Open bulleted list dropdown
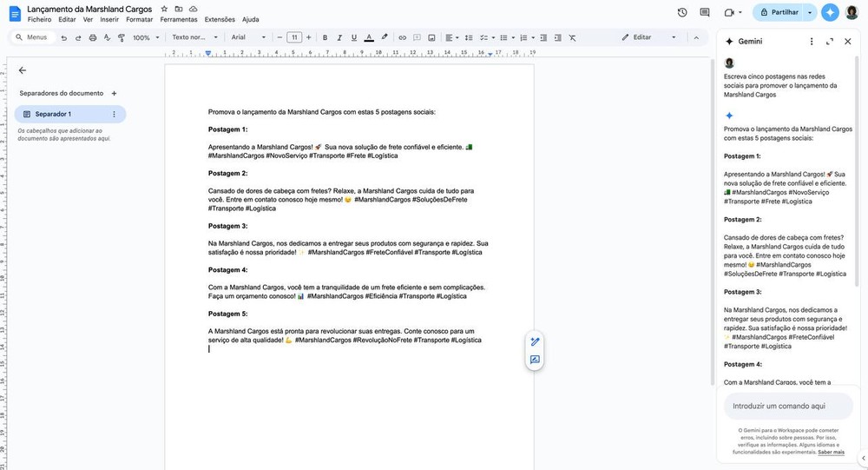This screenshot has width=868, height=470. [507, 37]
